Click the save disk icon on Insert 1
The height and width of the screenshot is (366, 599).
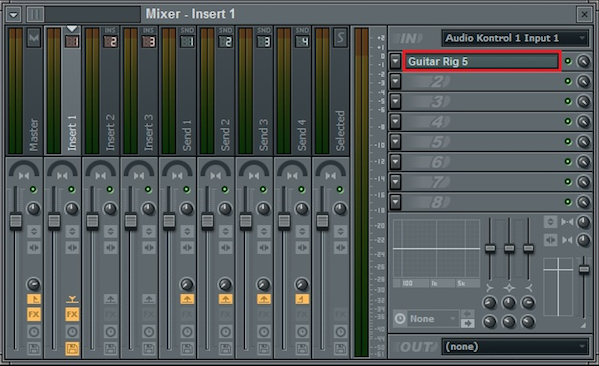72,348
